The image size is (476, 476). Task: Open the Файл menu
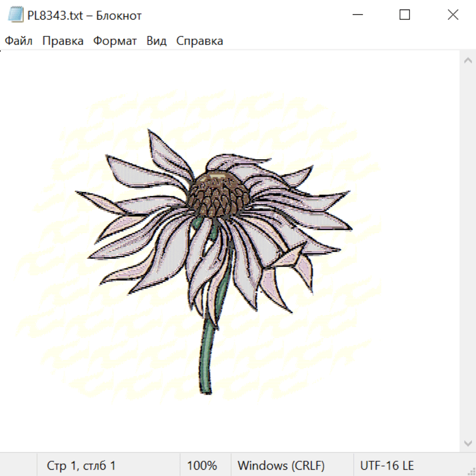click(19, 41)
